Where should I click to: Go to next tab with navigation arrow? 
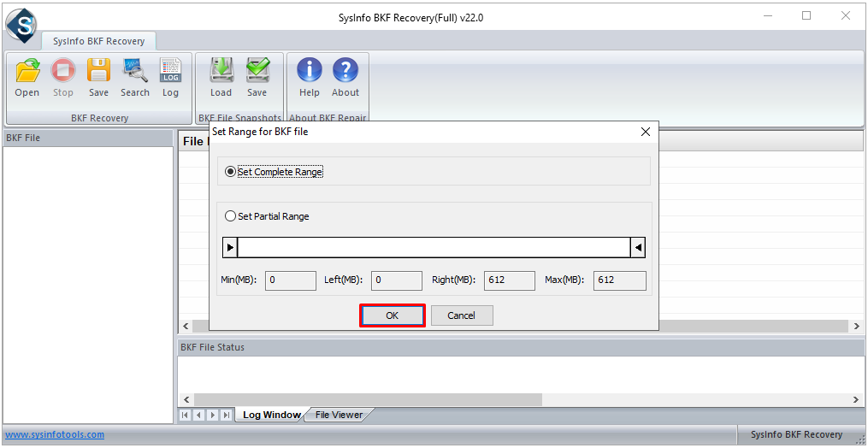[x=213, y=415]
